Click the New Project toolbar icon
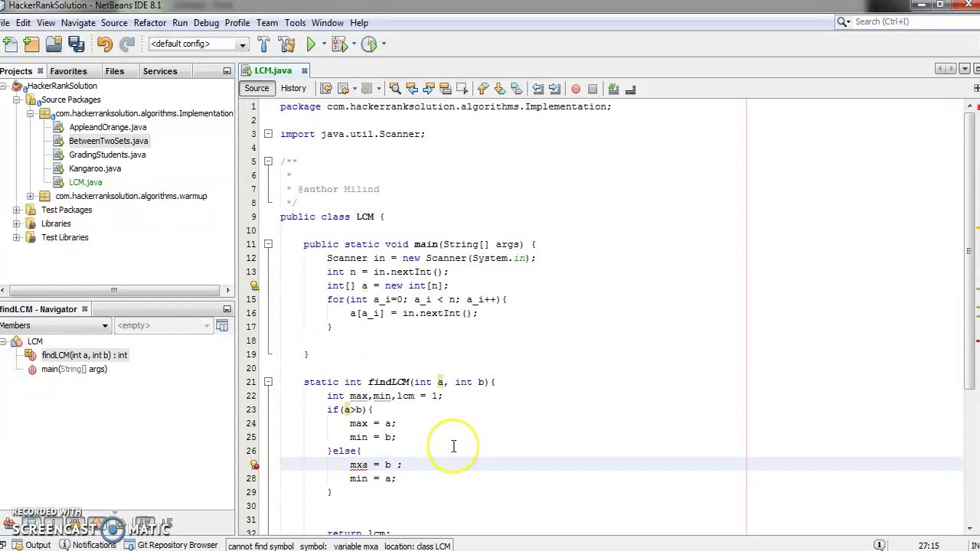The width and height of the screenshot is (980, 551). [31, 44]
